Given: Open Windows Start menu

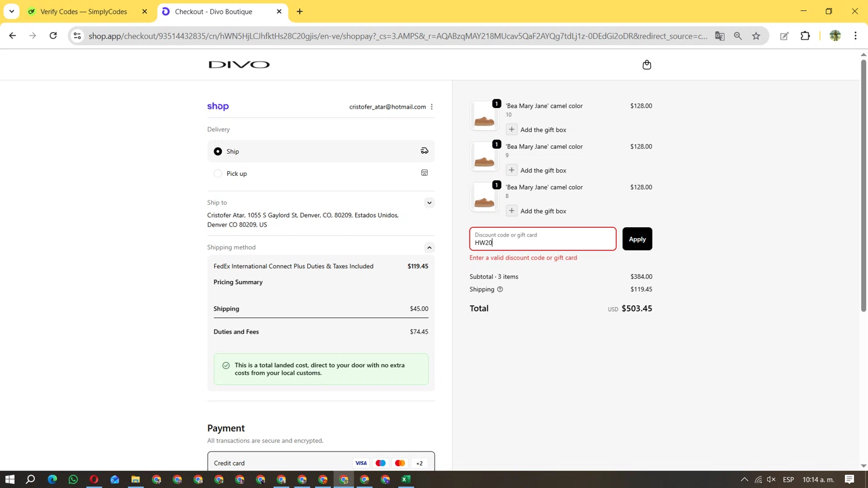Looking at the screenshot, I should (x=10, y=479).
